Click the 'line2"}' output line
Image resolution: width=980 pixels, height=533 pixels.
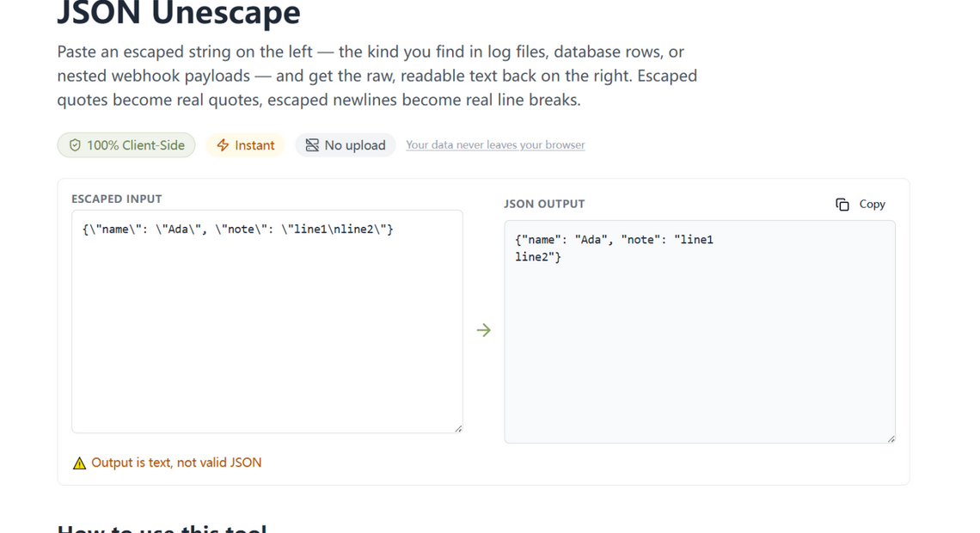pyautogui.click(x=538, y=257)
